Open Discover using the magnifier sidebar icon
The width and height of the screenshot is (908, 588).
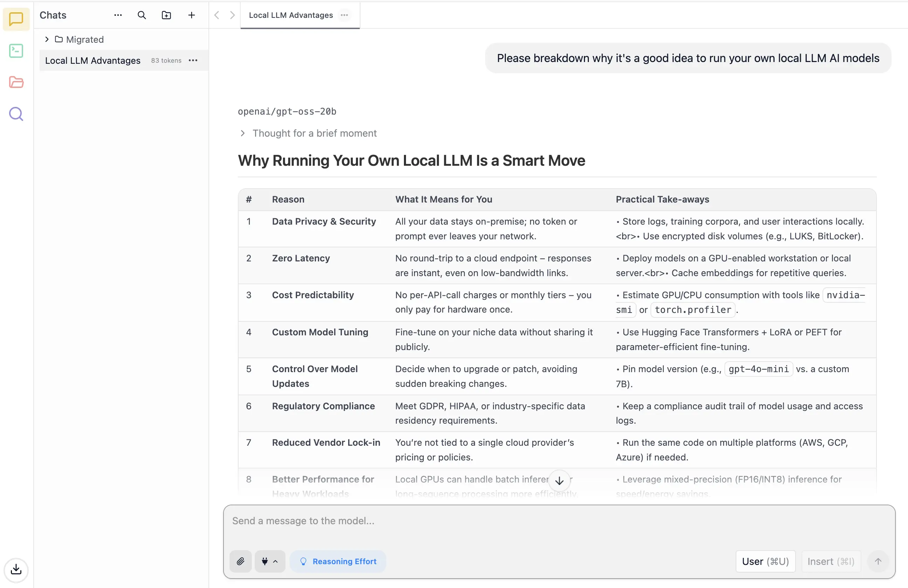(x=16, y=113)
